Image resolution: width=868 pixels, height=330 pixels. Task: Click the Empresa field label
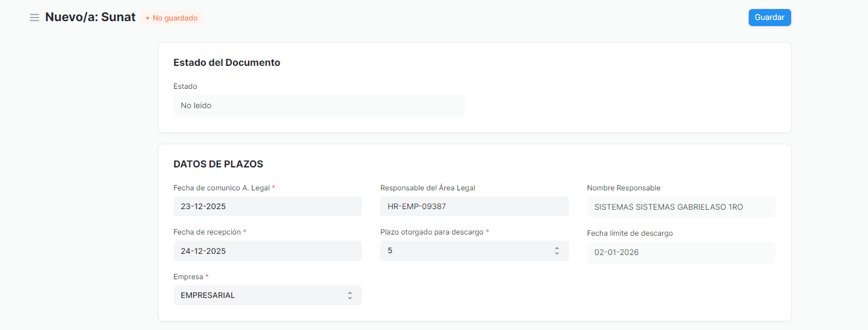click(x=188, y=277)
